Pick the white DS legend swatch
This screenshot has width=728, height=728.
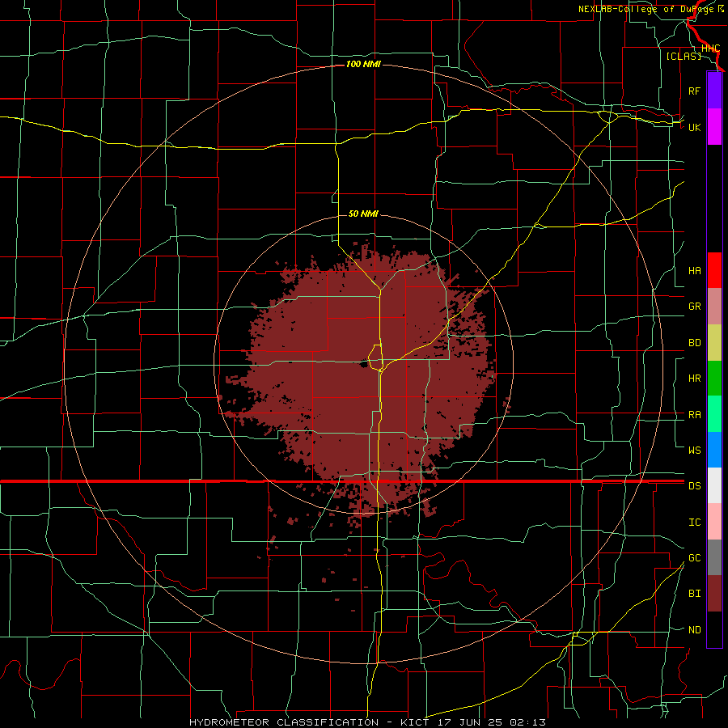714,485
